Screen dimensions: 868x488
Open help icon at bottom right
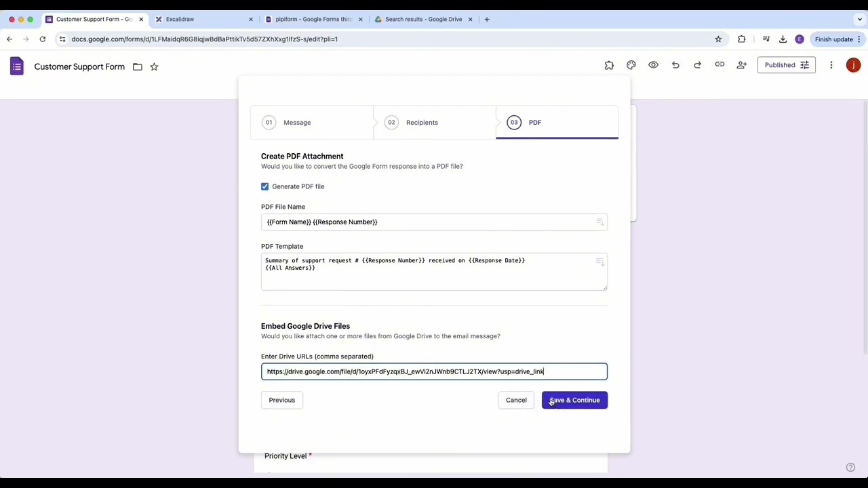click(850, 467)
